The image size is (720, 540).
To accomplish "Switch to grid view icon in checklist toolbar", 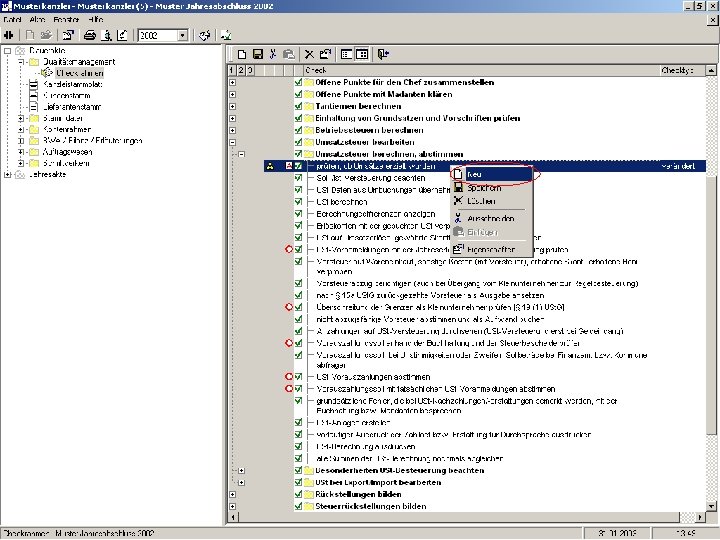I will [362, 55].
